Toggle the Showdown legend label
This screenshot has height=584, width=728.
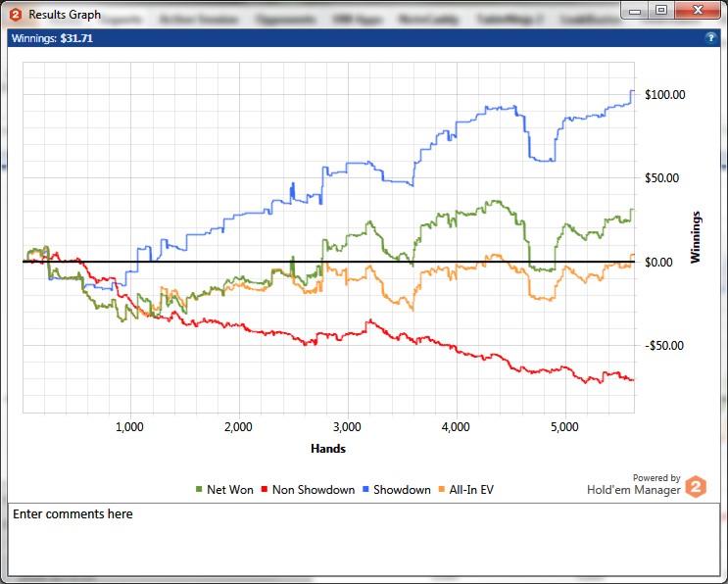click(402, 490)
